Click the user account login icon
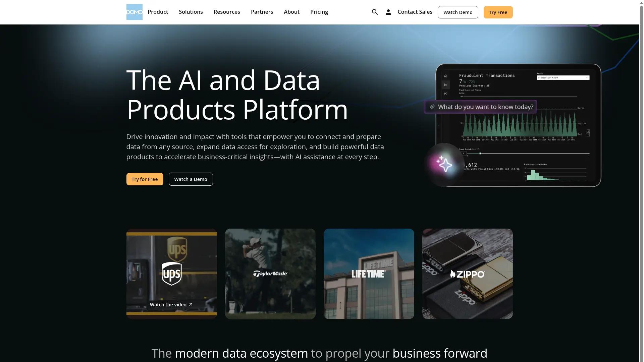 [x=388, y=12]
